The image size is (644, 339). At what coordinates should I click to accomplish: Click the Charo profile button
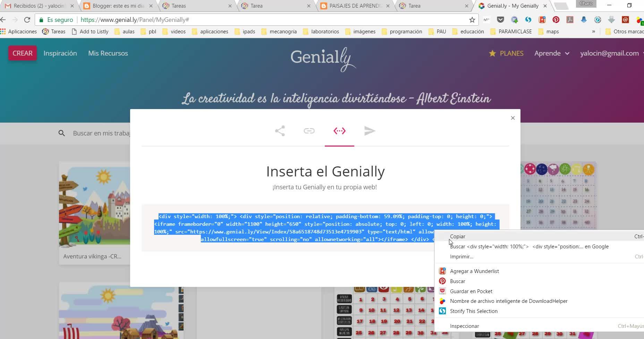(x=586, y=3)
